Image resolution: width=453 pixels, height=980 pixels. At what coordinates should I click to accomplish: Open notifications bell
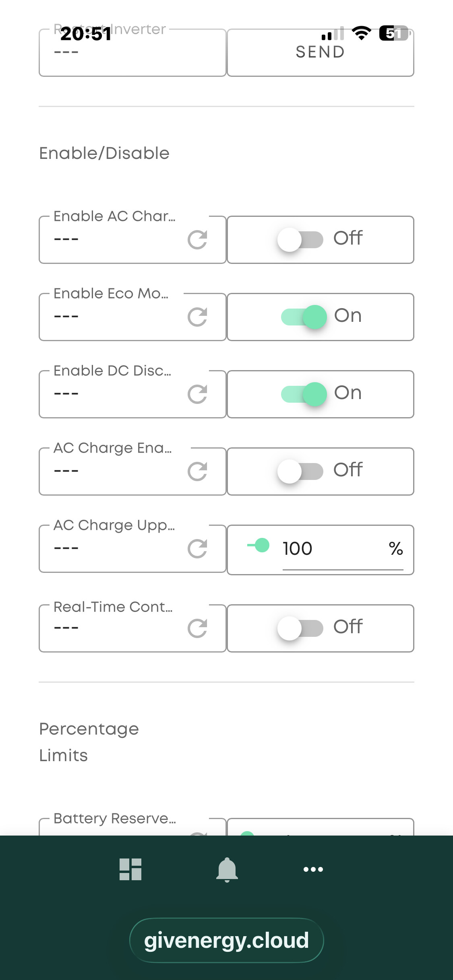point(227,869)
